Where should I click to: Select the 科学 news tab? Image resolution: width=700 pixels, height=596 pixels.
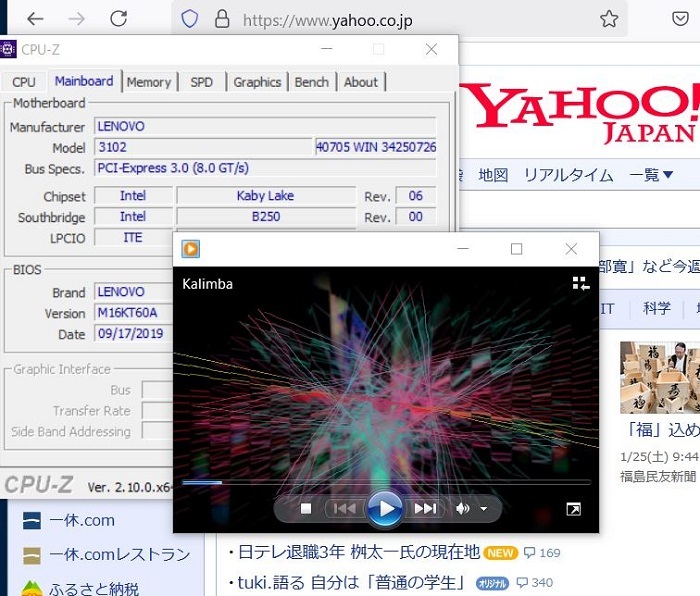pyautogui.click(x=656, y=308)
